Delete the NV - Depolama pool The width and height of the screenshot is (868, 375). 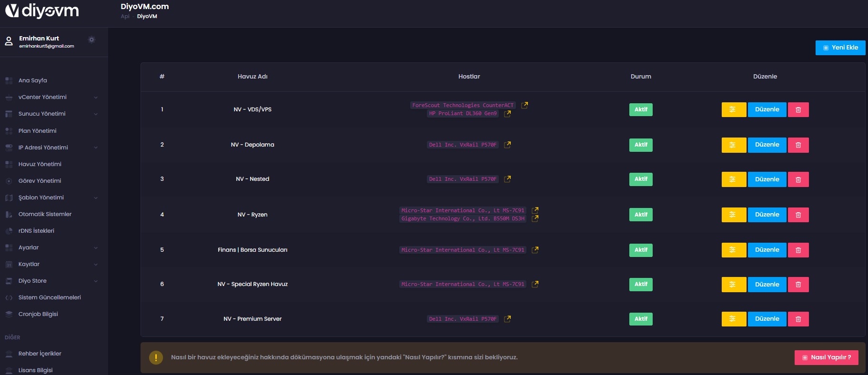tap(798, 145)
